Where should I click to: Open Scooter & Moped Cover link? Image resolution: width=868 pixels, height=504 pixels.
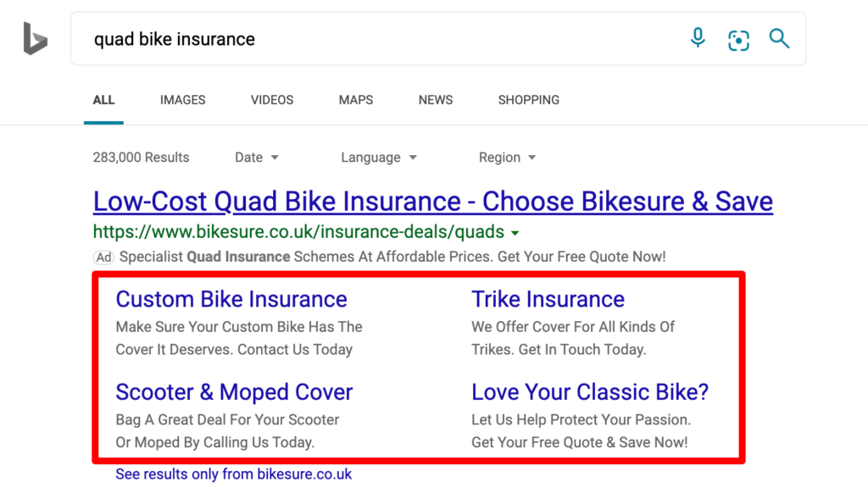pos(234,392)
